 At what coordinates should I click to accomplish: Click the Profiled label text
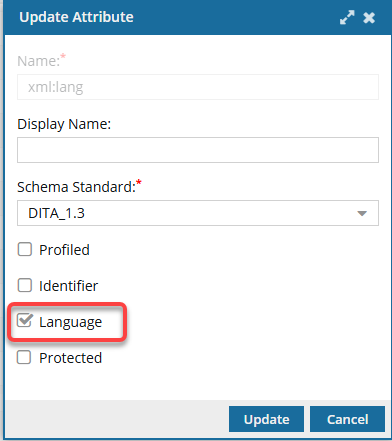coord(64,250)
